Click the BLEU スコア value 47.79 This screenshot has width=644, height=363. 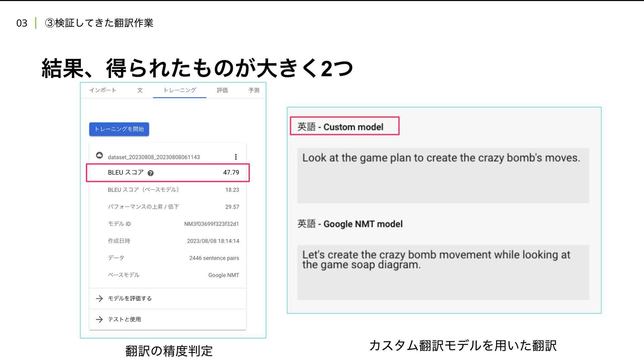click(x=231, y=173)
